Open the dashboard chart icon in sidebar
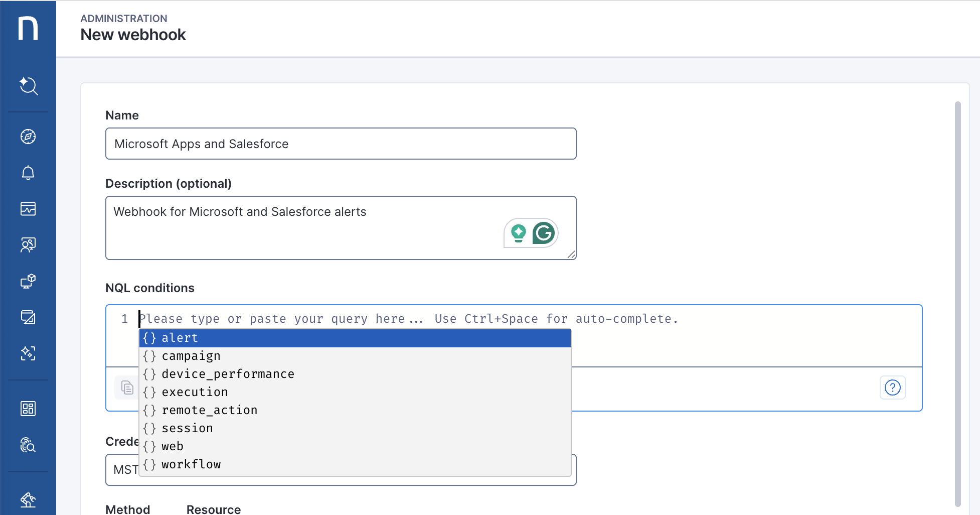980x515 pixels. (x=28, y=209)
